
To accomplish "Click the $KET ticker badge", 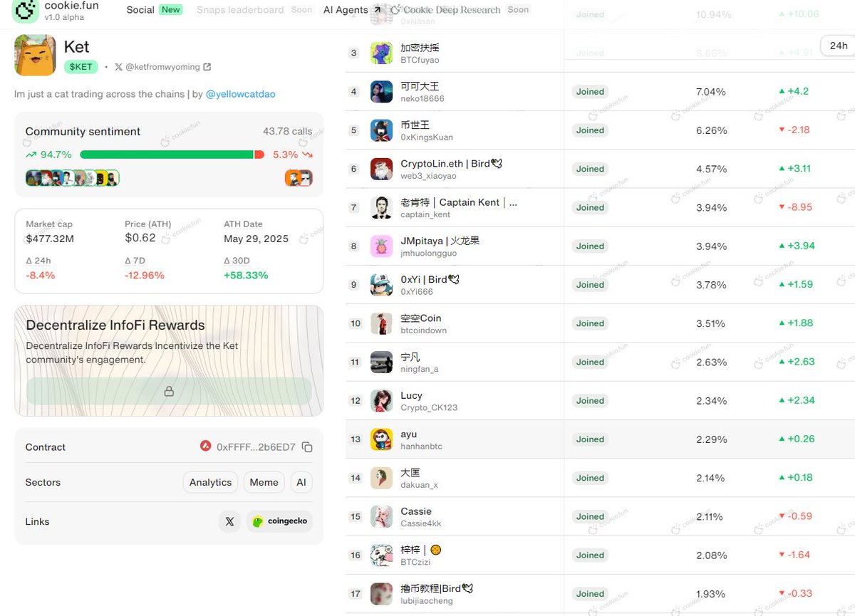I will coord(81,67).
